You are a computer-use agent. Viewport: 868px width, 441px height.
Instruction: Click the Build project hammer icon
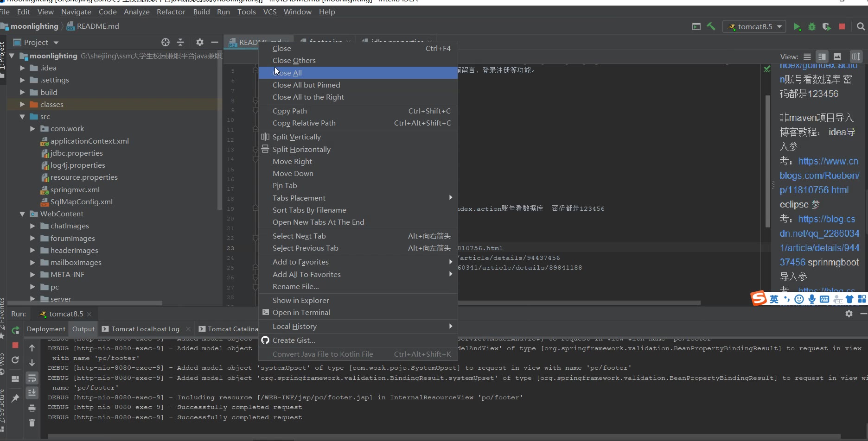coord(711,26)
